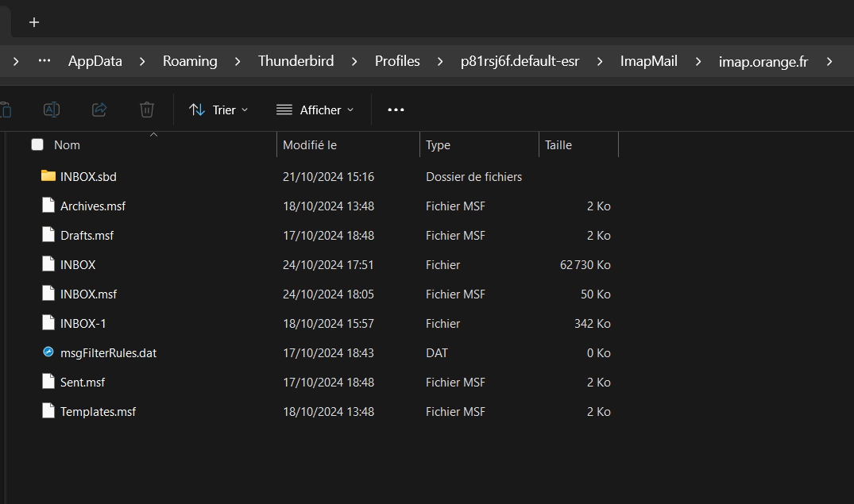The image size is (854, 504).
Task: Toggle the select-all checkbox beside Nom
Action: pos(37,144)
